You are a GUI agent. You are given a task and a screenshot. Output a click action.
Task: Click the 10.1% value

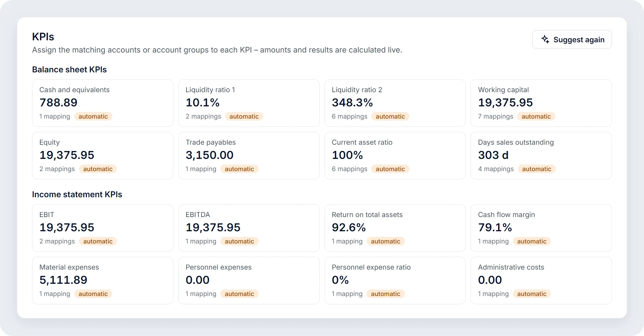tap(202, 103)
